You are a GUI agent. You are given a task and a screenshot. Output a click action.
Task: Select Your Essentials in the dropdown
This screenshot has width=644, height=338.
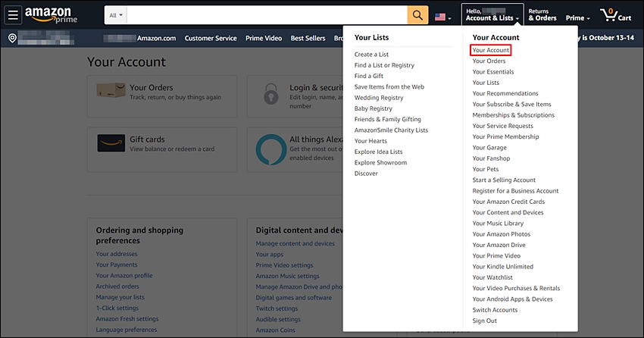(493, 72)
